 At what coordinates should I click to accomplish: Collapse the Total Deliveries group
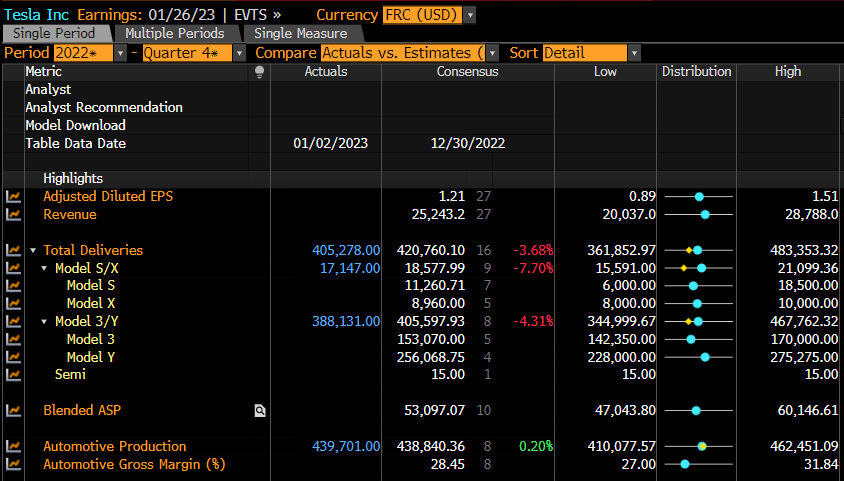[x=33, y=251]
